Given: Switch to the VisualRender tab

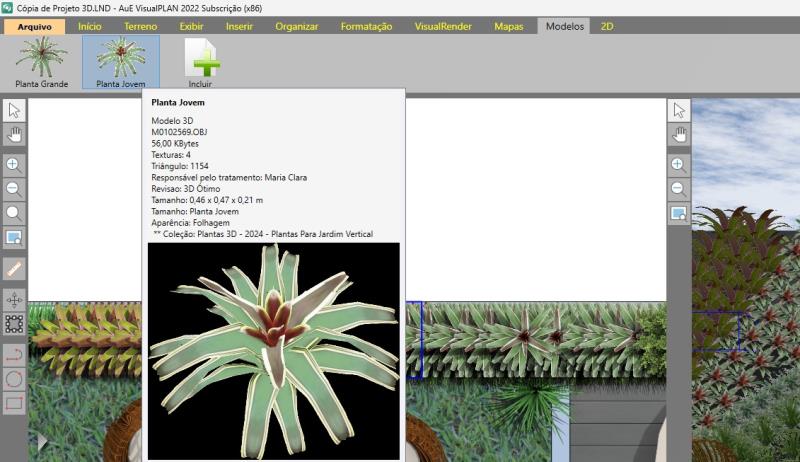Looking at the screenshot, I should pos(443,27).
